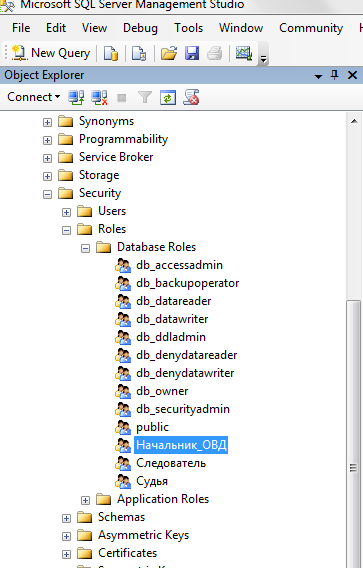This screenshot has width=363, height=568.
Task: Expand the Certificates folder node
Action: (66, 555)
